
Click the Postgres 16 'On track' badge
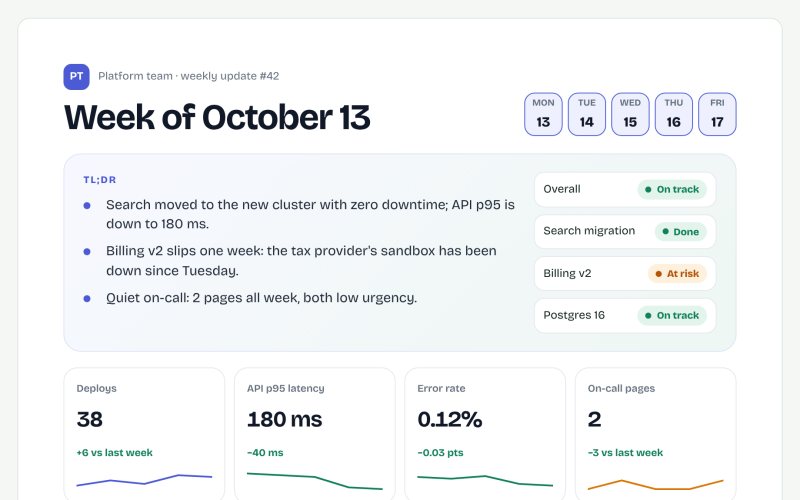(672, 315)
